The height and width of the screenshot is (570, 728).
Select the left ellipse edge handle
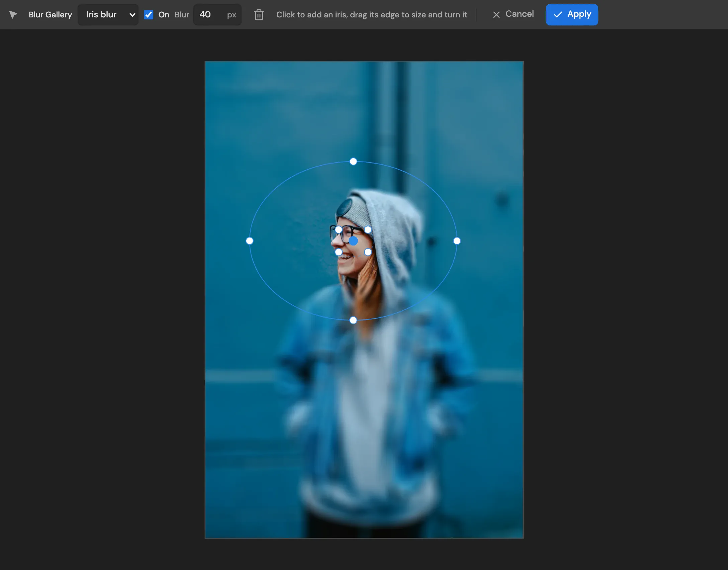[250, 241]
